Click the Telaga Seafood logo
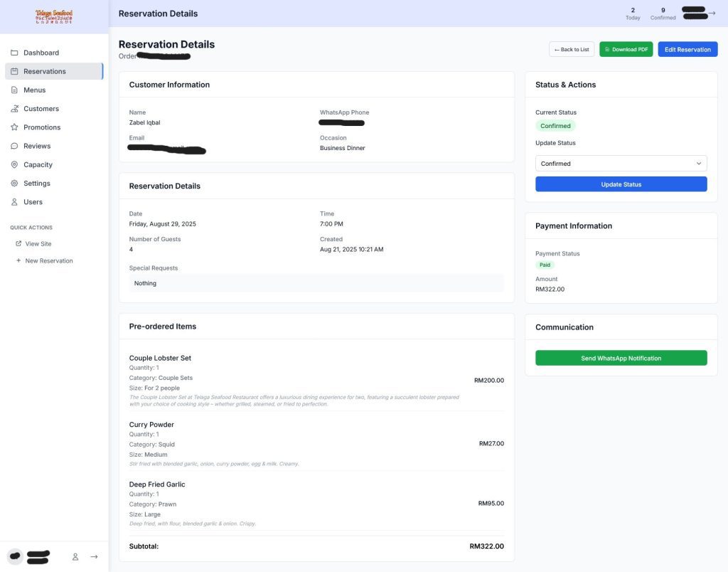The width and height of the screenshot is (728, 572). point(54,16)
